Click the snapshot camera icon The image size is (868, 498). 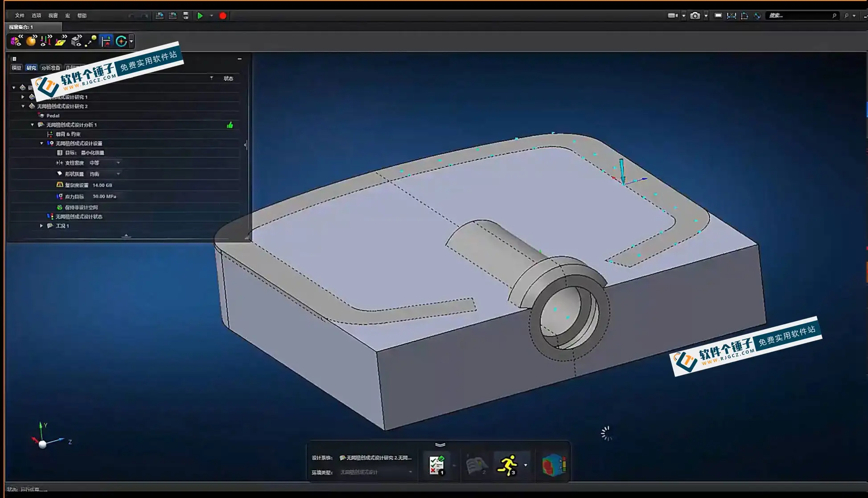coord(695,16)
